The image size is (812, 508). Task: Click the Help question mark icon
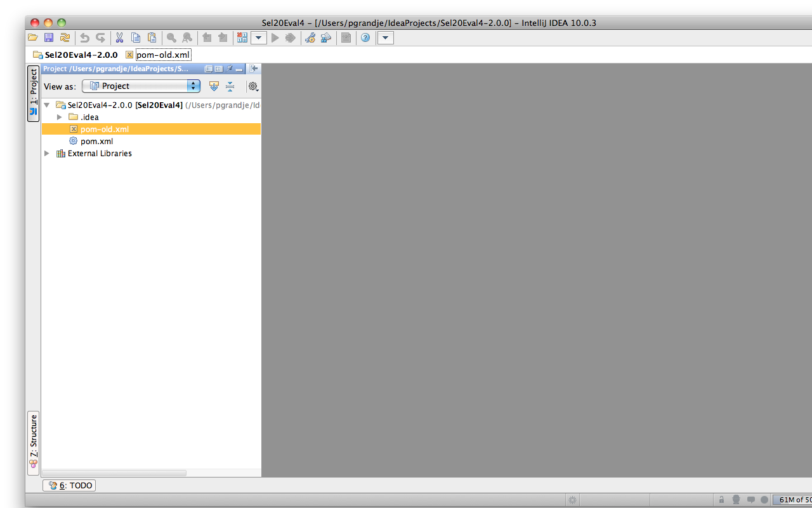coord(365,38)
